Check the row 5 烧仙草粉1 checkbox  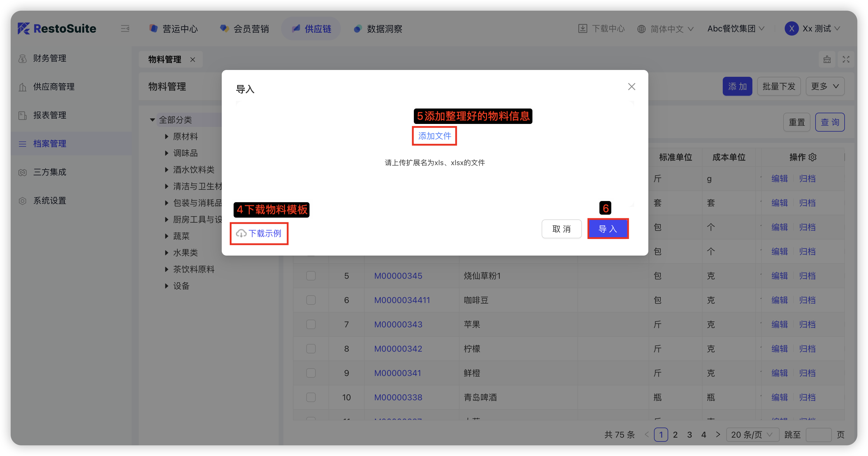pyautogui.click(x=311, y=276)
